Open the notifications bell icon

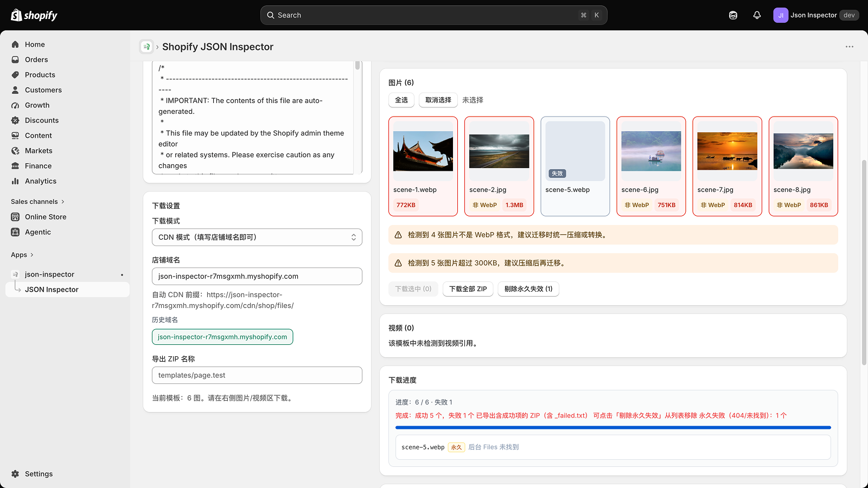click(757, 15)
